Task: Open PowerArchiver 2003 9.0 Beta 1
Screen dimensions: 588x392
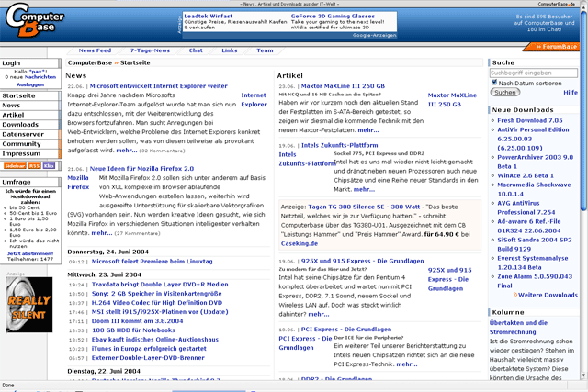Action: (535, 162)
